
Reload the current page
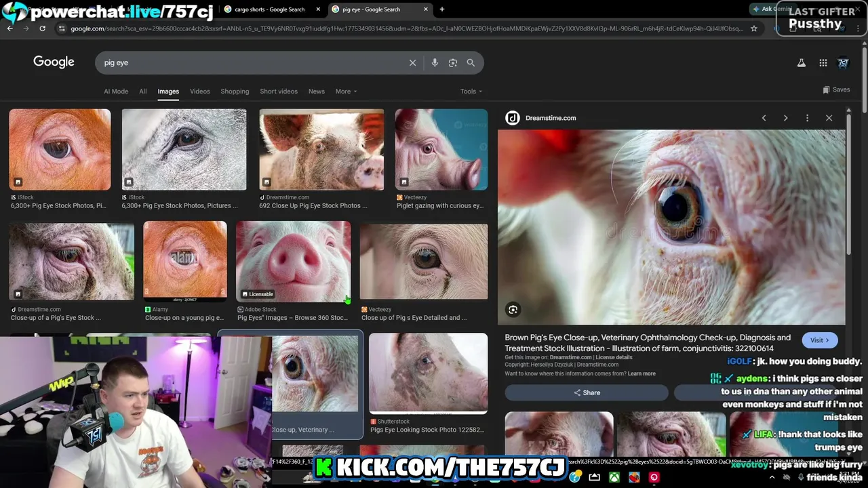(x=42, y=28)
